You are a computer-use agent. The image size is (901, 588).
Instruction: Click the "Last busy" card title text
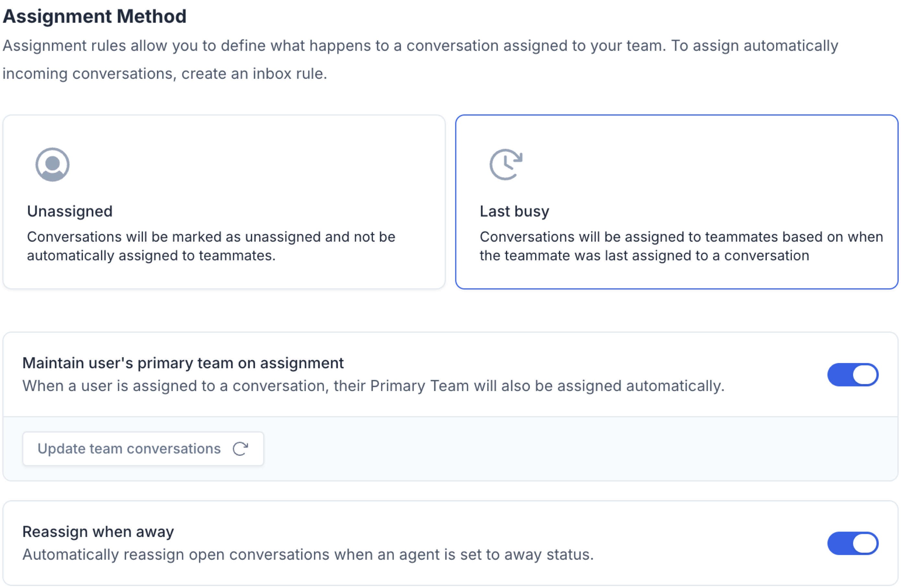pos(514,211)
